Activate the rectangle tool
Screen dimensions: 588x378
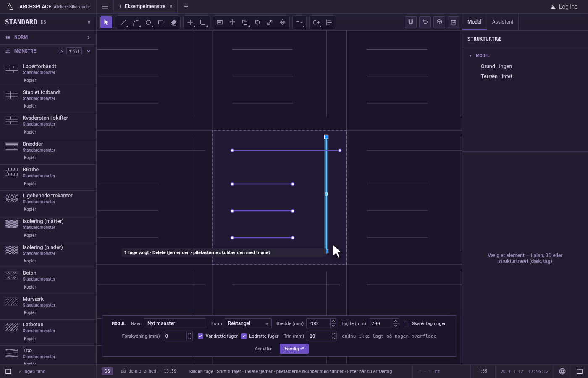coord(161,22)
